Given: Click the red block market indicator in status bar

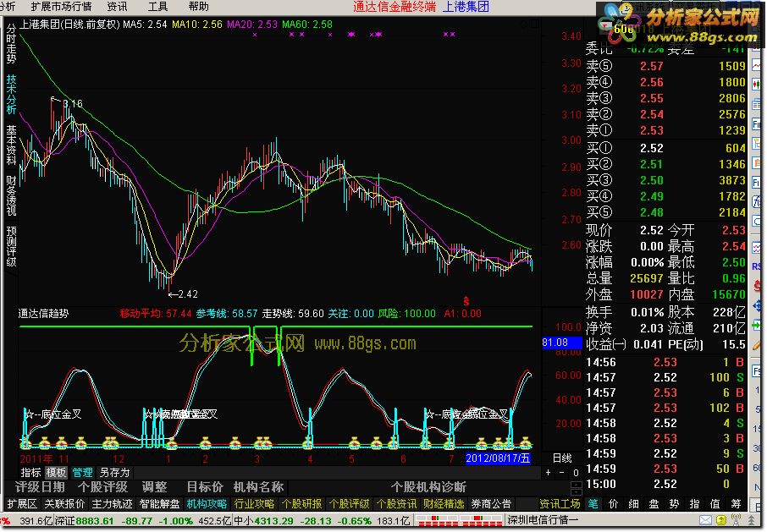Looking at the screenshot, I should coord(457,521).
